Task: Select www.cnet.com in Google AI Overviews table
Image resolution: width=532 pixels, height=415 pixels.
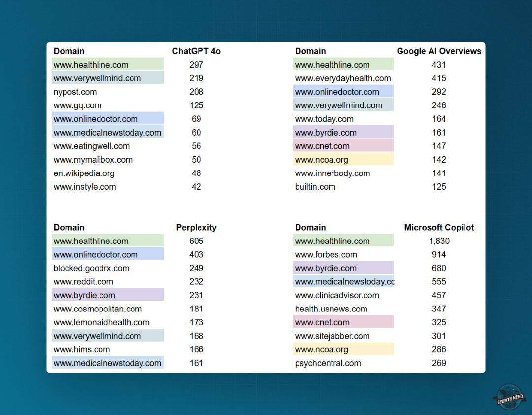Action: (343, 146)
